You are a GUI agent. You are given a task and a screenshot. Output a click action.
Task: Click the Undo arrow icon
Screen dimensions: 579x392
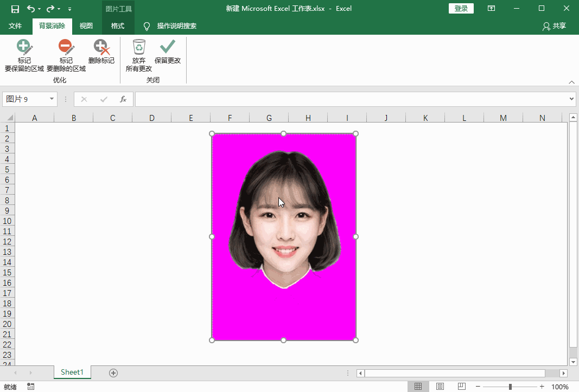[31, 9]
